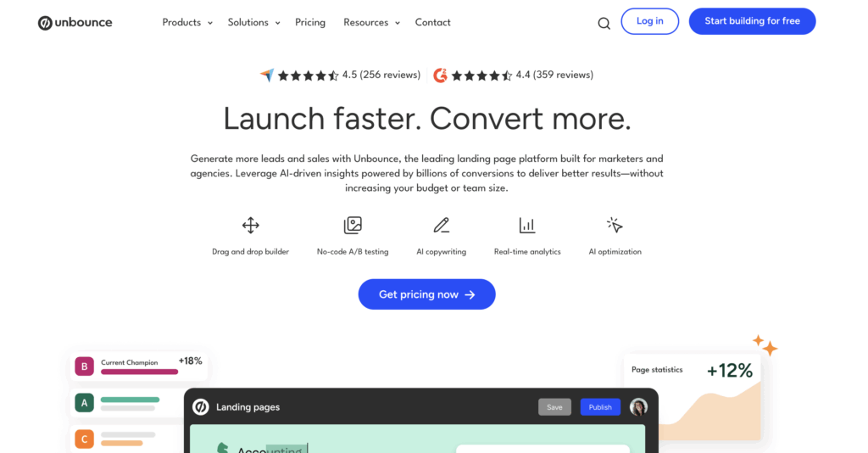Click the Real-time analytics chart icon
868x453 pixels.
point(527,226)
